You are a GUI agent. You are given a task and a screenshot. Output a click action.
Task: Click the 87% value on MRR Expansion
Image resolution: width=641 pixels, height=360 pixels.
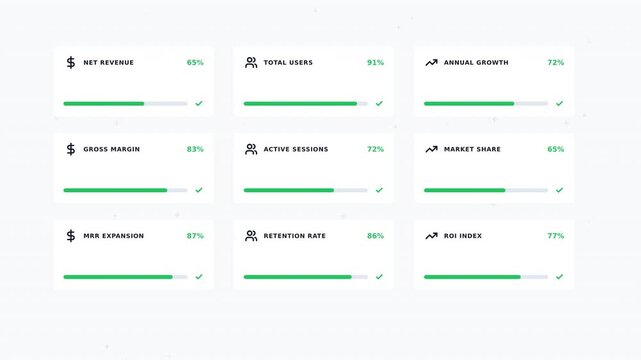(195, 236)
